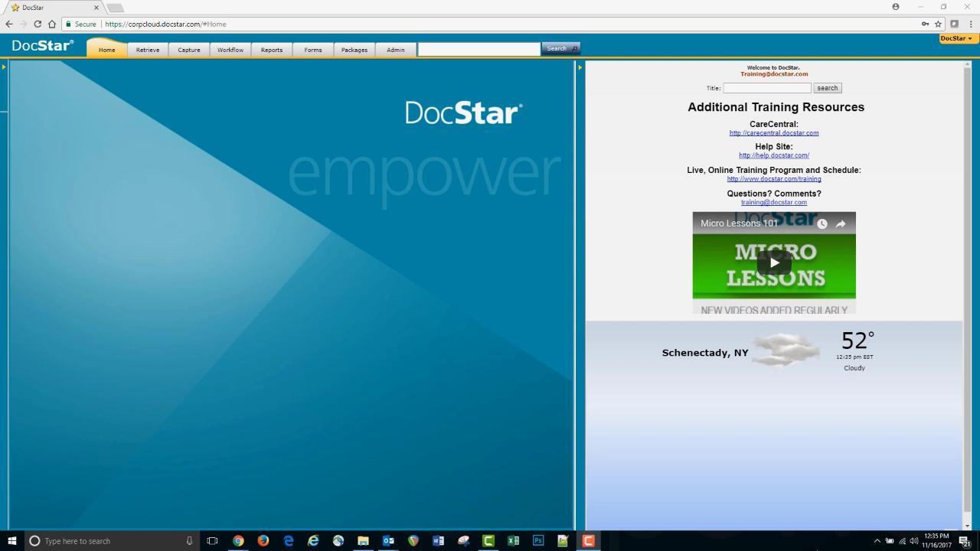Play the Micro Lessons 101 video
This screenshot has width=980, height=551.
[774, 262]
